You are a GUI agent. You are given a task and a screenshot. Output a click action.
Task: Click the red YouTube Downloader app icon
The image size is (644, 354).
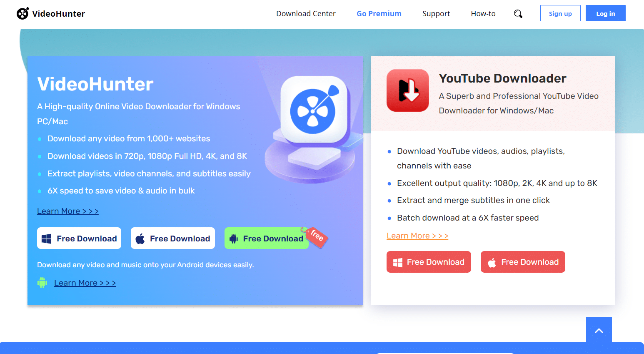click(x=408, y=90)
